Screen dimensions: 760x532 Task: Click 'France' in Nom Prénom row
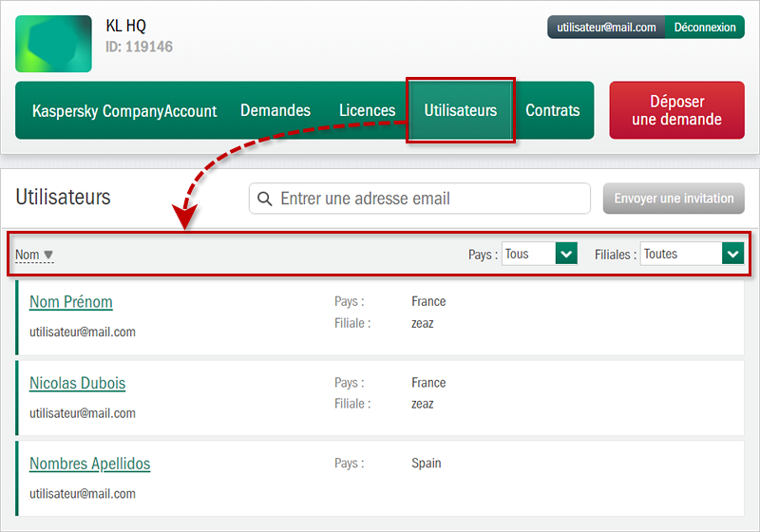[x=428, y=301]
